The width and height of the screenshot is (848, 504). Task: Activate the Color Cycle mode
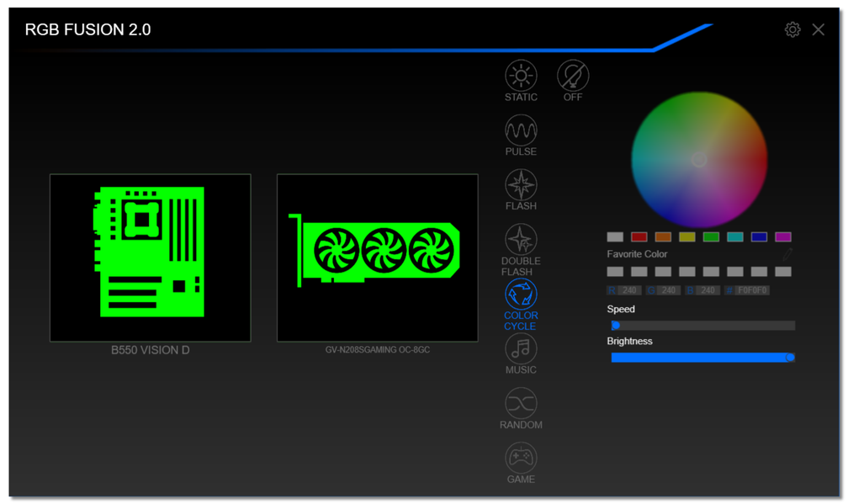point(521,294)
